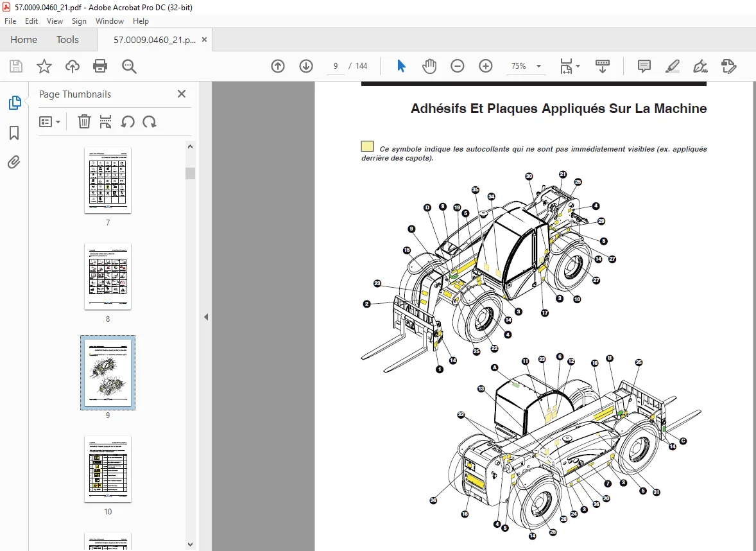The height and width of the screenshot is (551, 756).
Task: Open the Attachments paperclip icon
Action: [14, 162]
